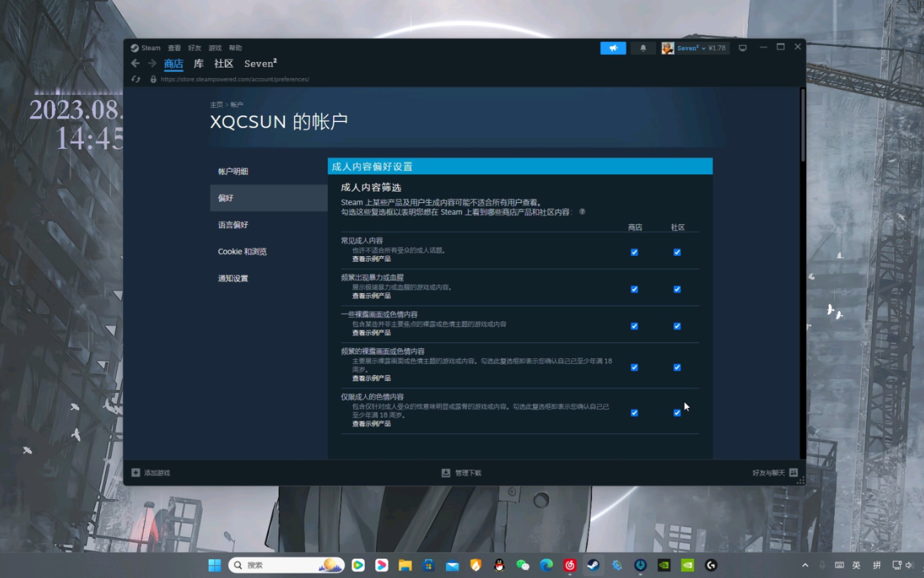
Task: Open 查看示例产品 link under 常见成人内容
Action: click(x=371, y=259)
